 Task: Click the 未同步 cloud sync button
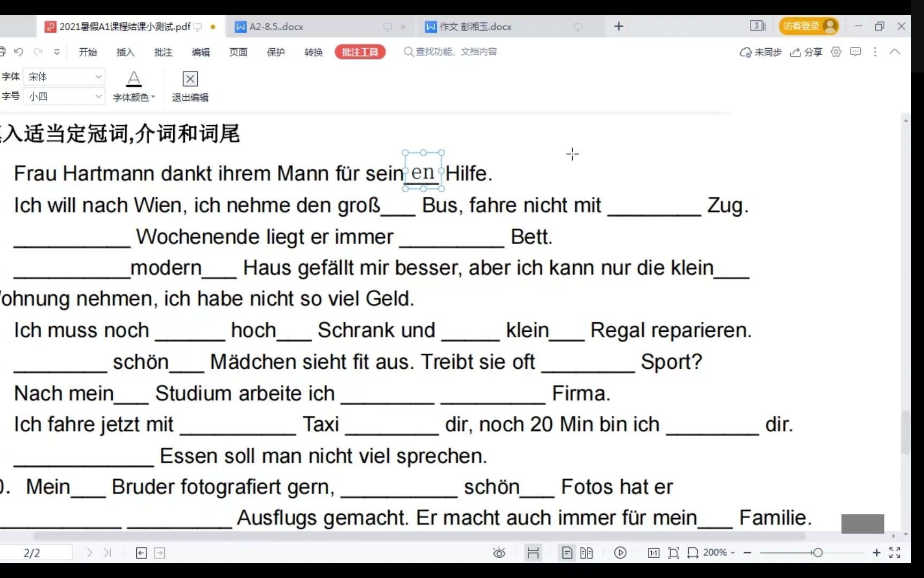[760, 52]
